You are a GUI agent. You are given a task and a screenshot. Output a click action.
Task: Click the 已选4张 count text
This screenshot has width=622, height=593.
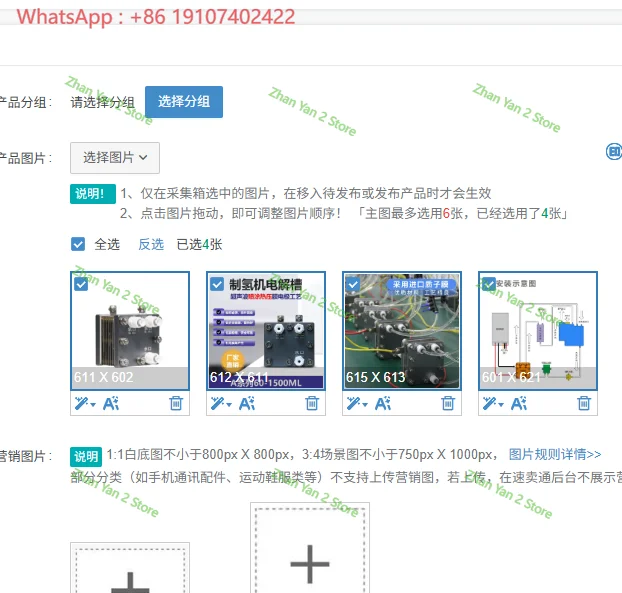(x=200, y=244)
